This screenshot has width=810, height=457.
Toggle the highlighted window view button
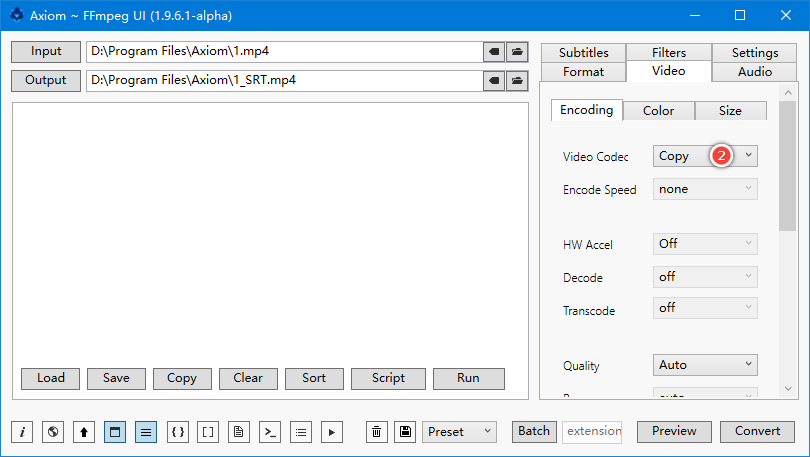click(115, 432)
